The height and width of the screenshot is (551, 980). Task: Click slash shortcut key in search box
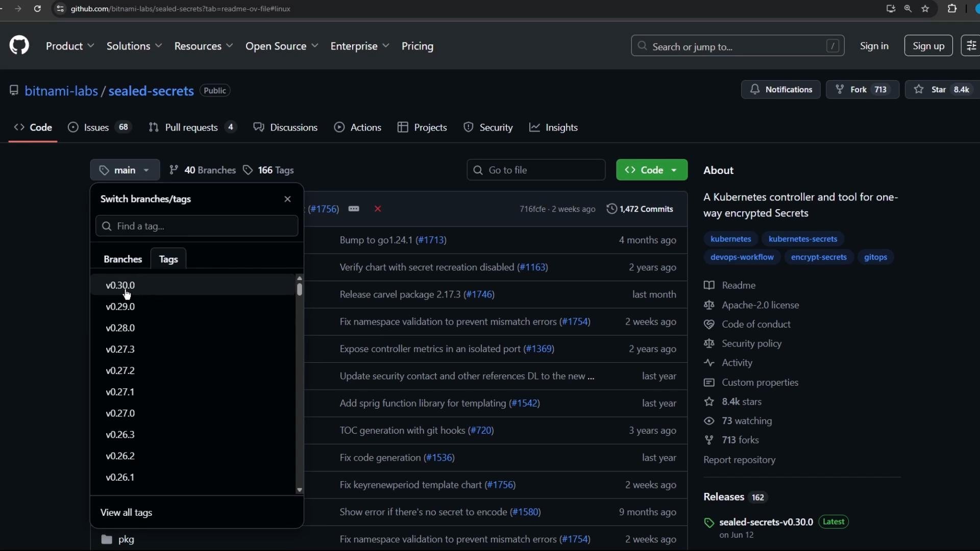pos(833,46)
